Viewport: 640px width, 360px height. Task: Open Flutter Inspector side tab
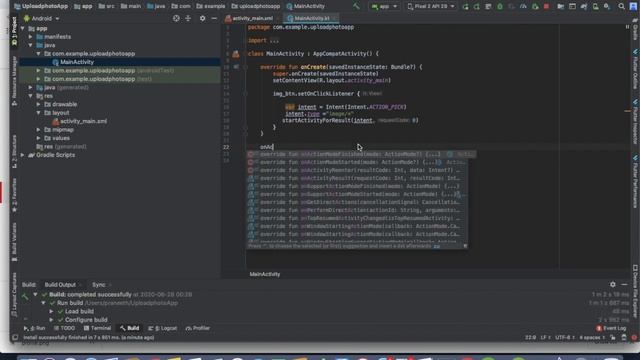tap(635, 122)
